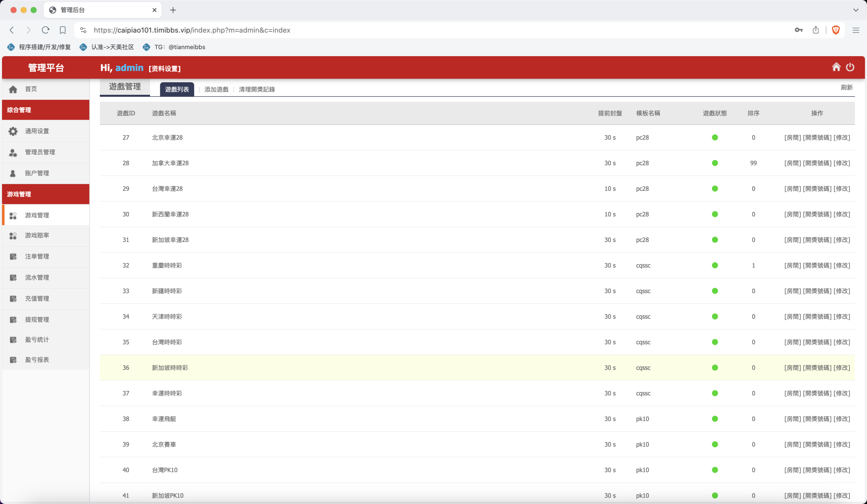Toggle status dot for 台灣幸運28
This screenshot has width=867, height=504.
pyautogui.click(x=715, y=189)
